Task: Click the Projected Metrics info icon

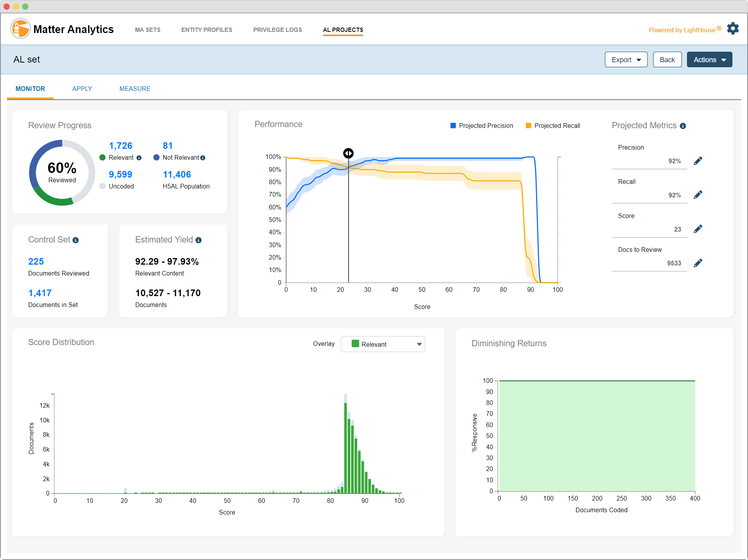Action: [x=683, y=126]
